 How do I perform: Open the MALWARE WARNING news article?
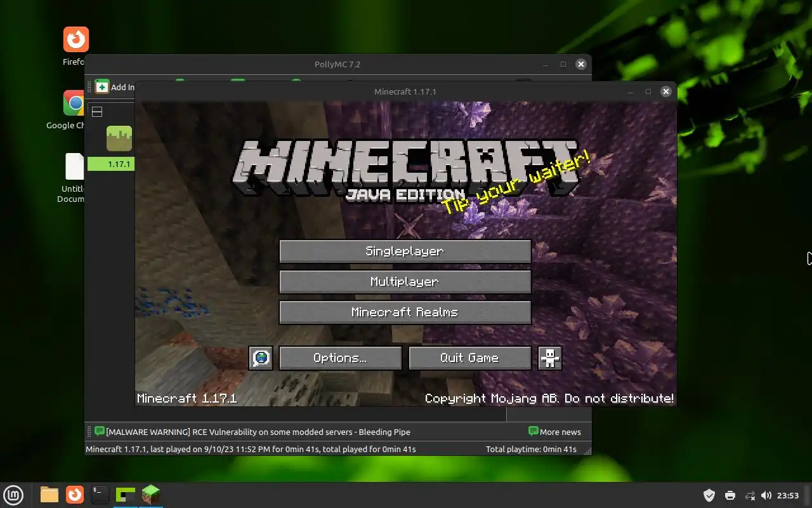pos(258,432)
